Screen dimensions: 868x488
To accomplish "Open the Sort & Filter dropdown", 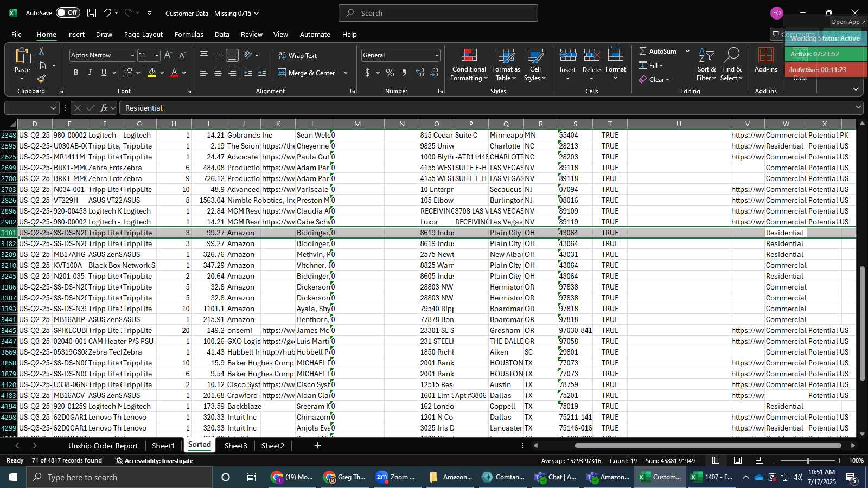I will click(x=706, y=65).
